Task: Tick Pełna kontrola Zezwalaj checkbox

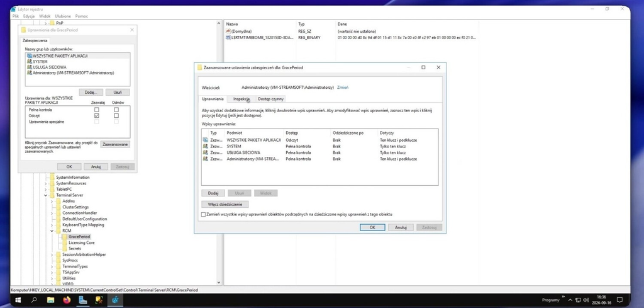Action: (96, 110)
